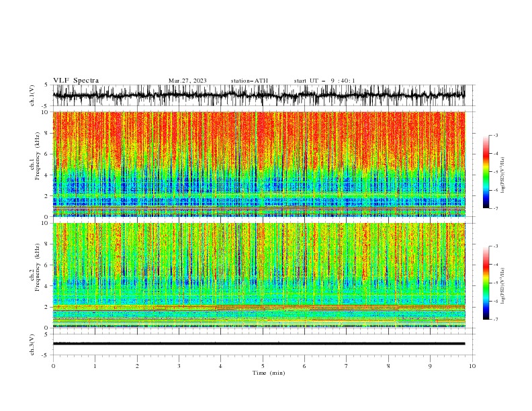Screen dimensions: 532x411
Task: Click the ch.2 colorbar "log(PSD)(V²/Hz)" label
Action: point(502,286)
